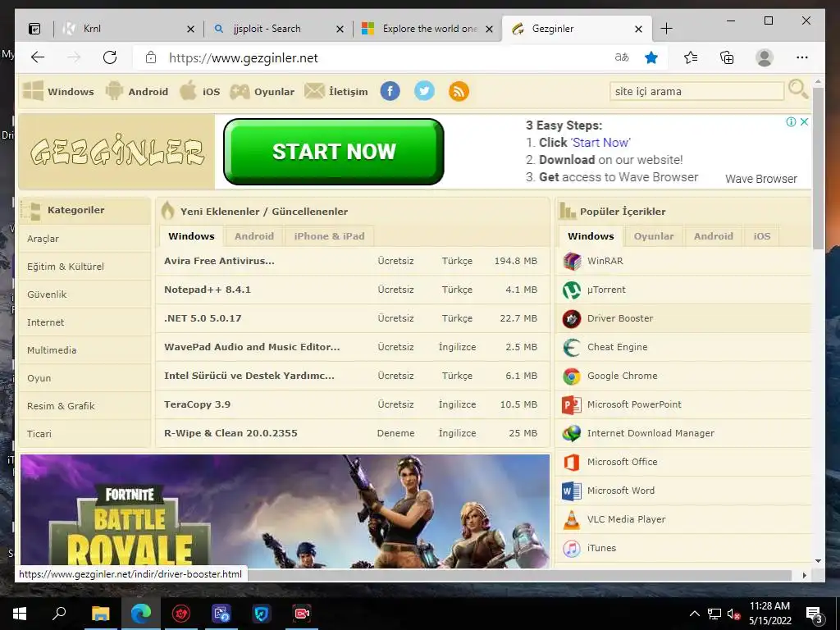
Task: Open the Edge profile avatar
Action: pos(765,57)
